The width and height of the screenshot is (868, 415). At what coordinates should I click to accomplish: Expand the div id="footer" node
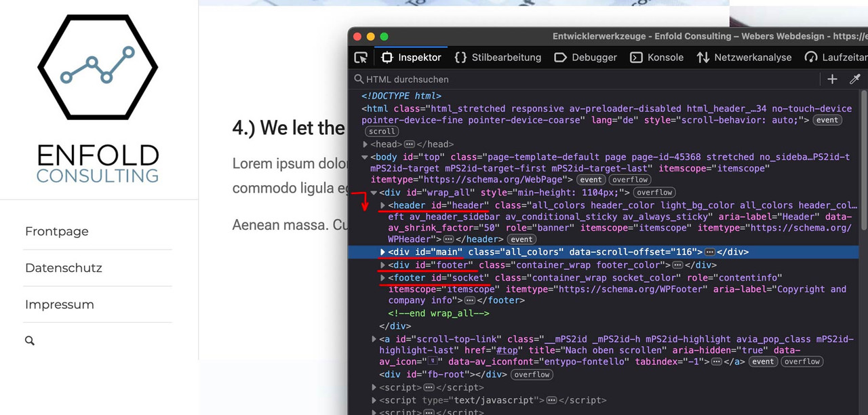[383, 265]
